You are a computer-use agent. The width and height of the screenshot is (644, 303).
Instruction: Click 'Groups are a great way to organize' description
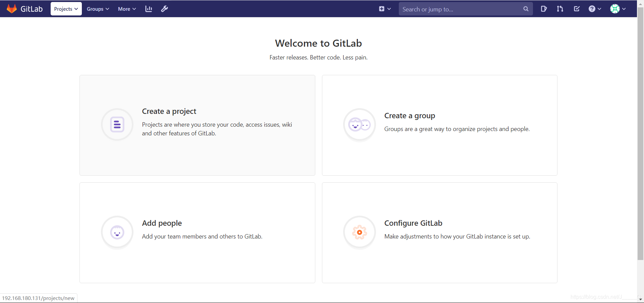pyautogui.click(x=457, y=129)
